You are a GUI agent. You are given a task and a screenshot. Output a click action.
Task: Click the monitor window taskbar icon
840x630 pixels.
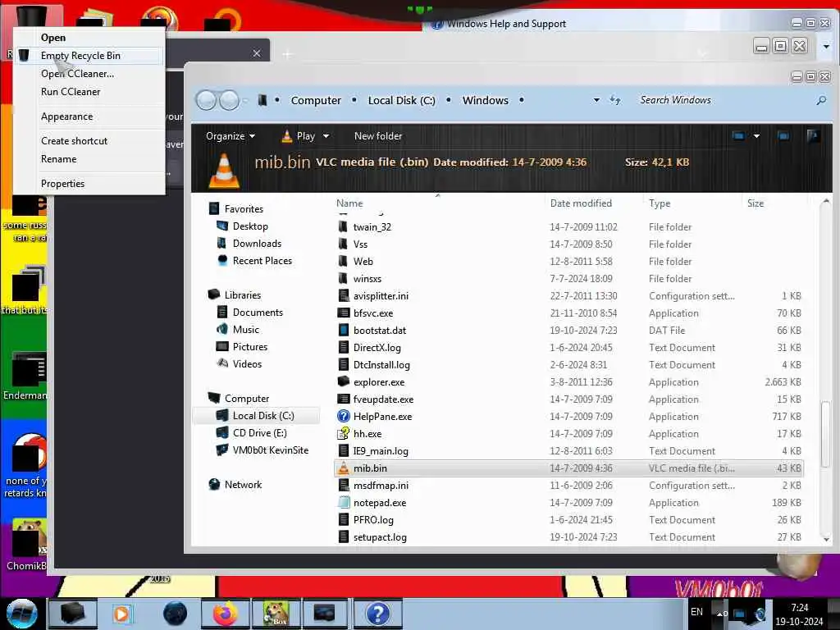coord(325,614)
